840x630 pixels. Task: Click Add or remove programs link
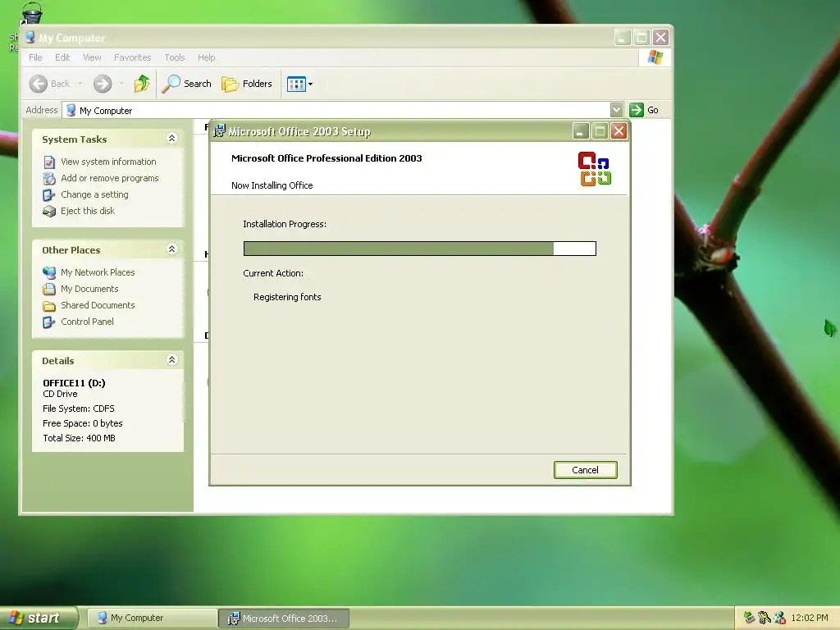click(109, 178)
